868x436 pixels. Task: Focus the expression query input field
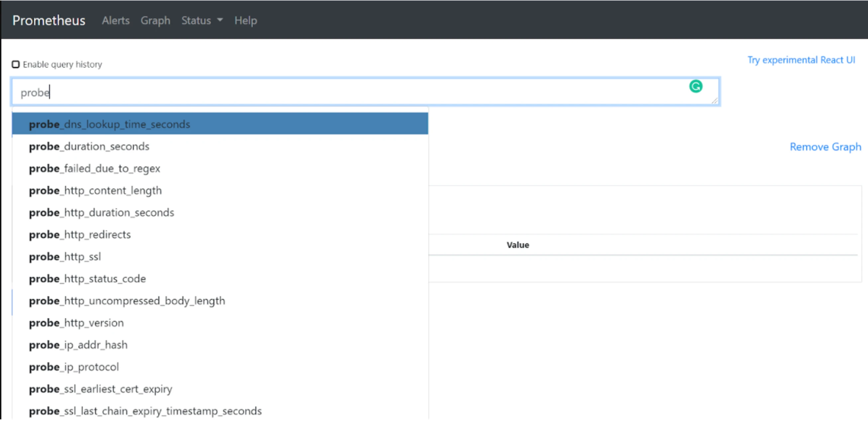(366, 92)
